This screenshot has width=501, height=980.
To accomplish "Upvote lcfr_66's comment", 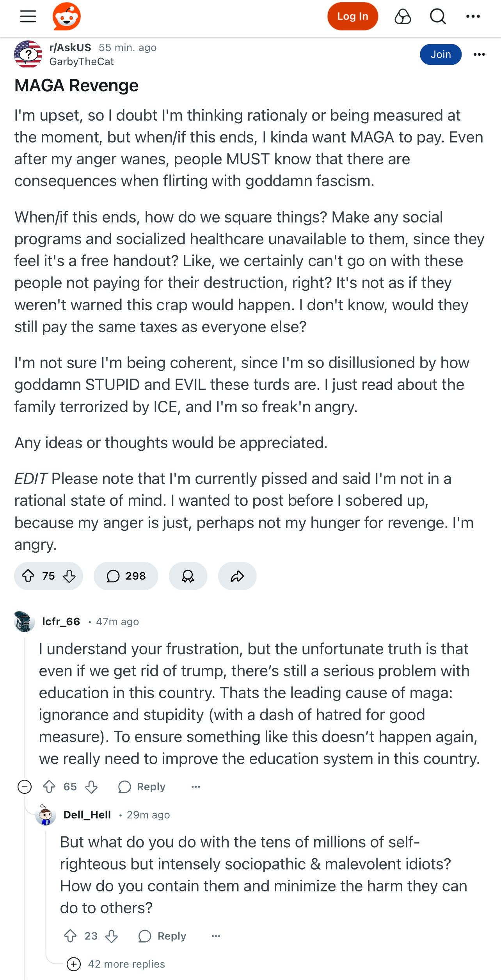I will click(49, 786).
